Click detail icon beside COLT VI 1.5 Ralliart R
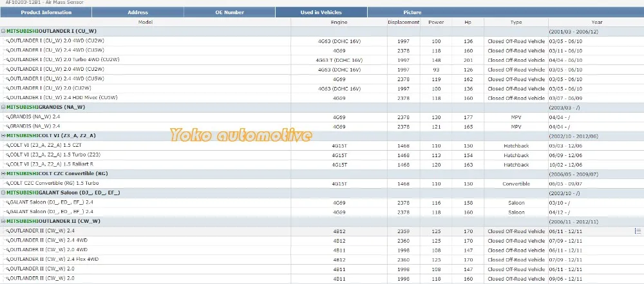 coord(7,164)
